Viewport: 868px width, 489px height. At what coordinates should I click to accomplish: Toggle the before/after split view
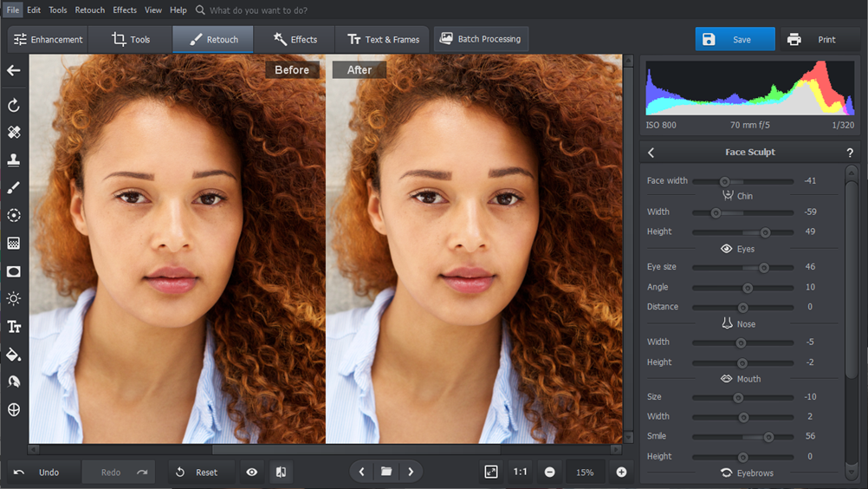281,472
